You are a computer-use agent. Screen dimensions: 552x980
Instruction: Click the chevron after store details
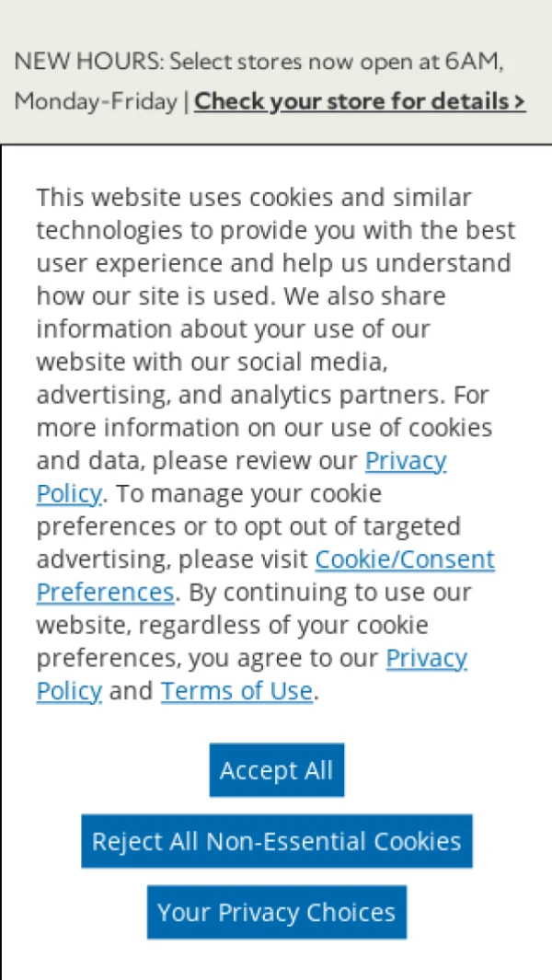coord(520,100)
